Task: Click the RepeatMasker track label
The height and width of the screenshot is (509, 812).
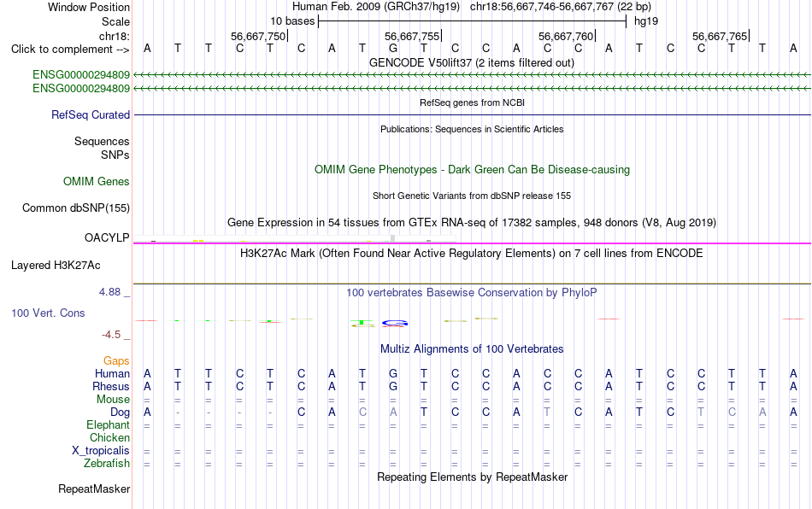Action: click(x=94, y=489)
